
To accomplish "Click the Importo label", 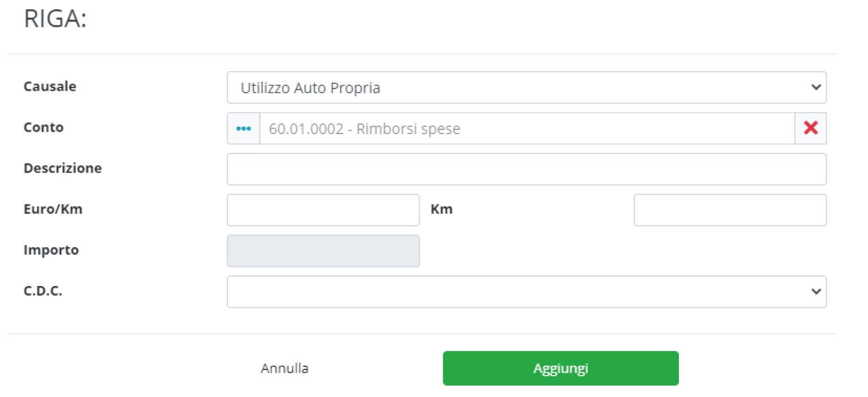I will [x=51, y=250].
